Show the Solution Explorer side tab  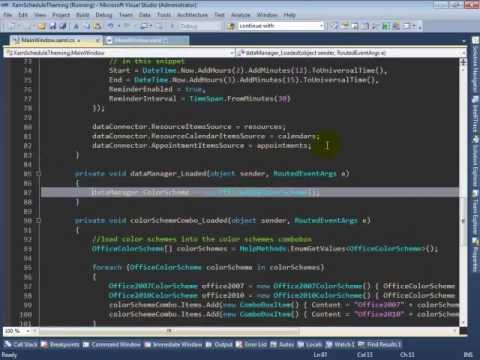click(475, 161)
